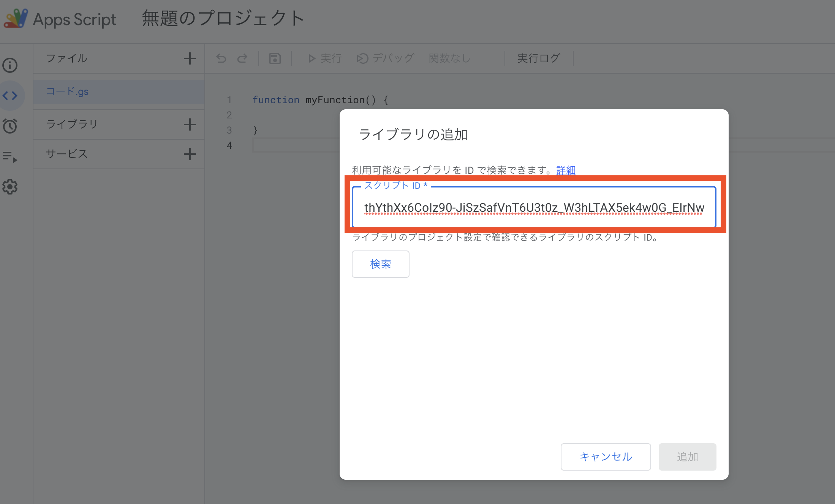
Task: Run the script with the 実行 button
Action: pos(324,58)
